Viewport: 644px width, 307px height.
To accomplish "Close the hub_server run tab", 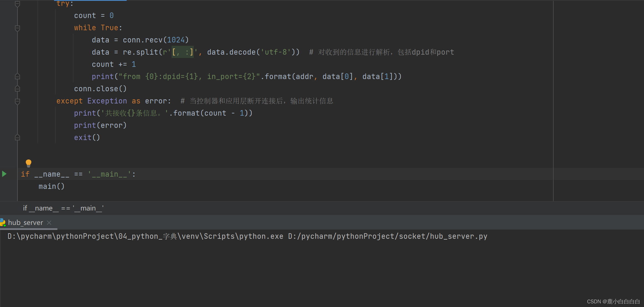I will click(49, 223).
